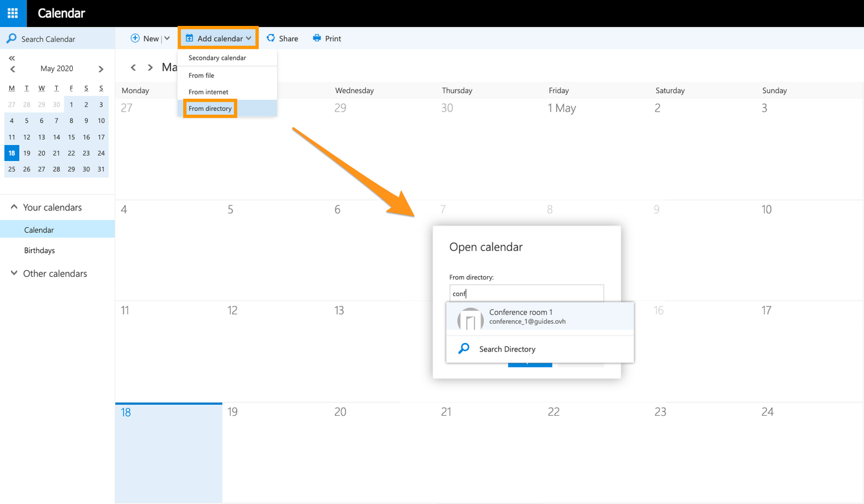Open the app launcher grid icon

pos(13,13)
